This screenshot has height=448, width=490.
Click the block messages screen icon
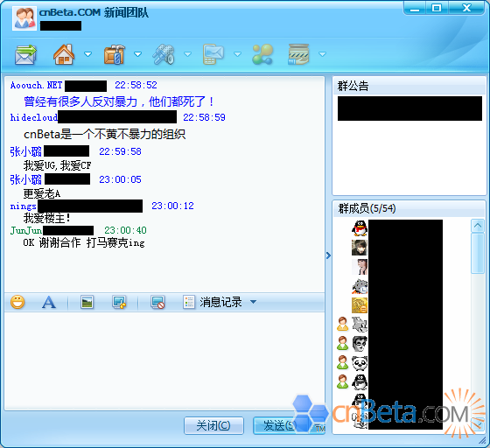pos(157,302)
